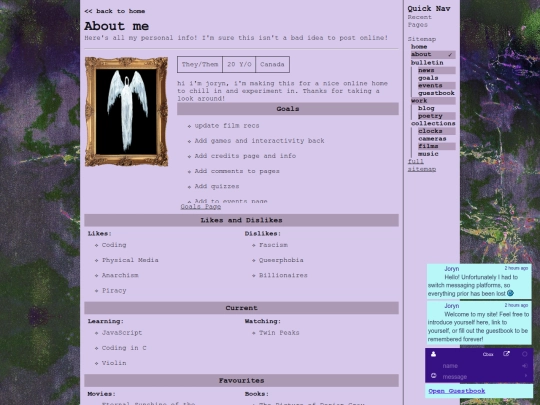The width and height of the screenshot is (540, 405).
Task: Open collections section in sitemap
Action: (x=433, y=123)
